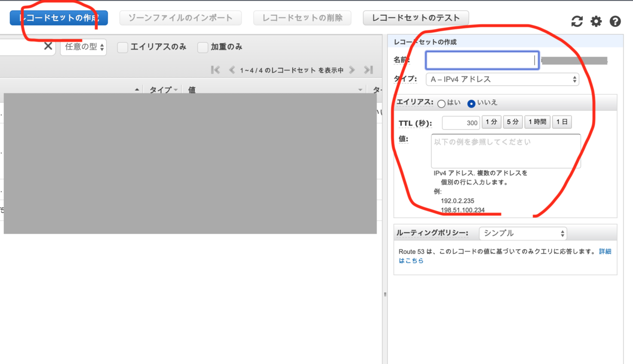Open the 任意の型 type filter dropdown
633x364 pixels.
pos(84,47)
